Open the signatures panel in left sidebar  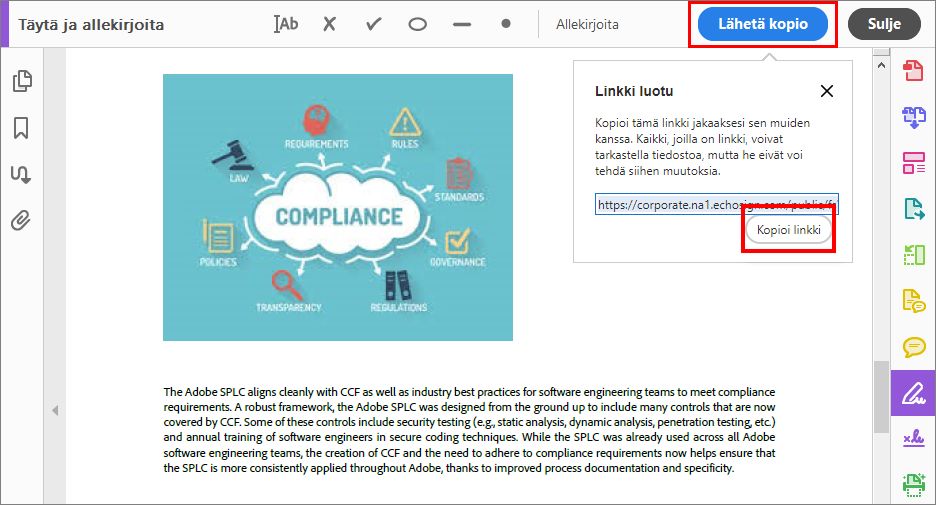pos(21,174)
